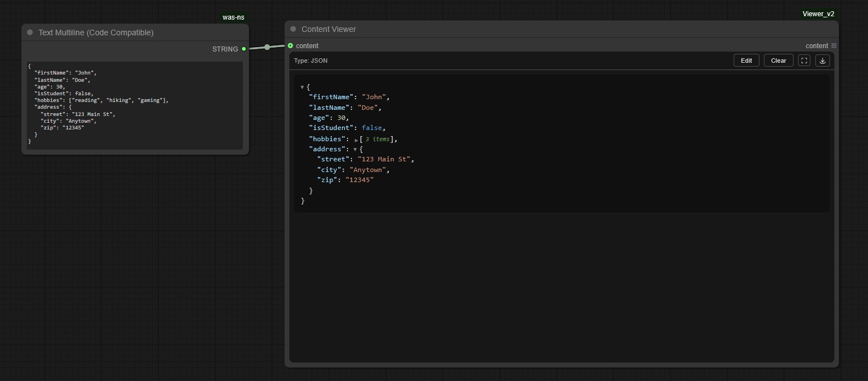Click the Viewer_v2 badge
868x381 pixels.
pyautogui.click(x=818, y=14)
